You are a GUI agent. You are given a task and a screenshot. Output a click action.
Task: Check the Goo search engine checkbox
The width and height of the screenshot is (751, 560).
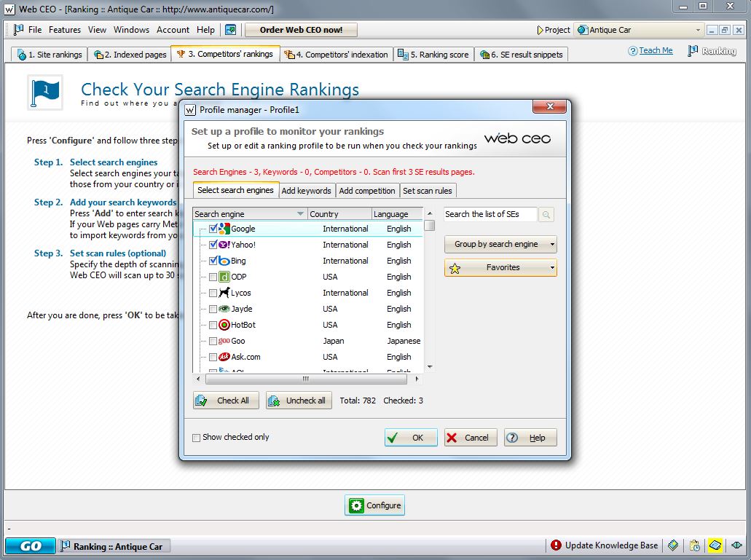213,341
